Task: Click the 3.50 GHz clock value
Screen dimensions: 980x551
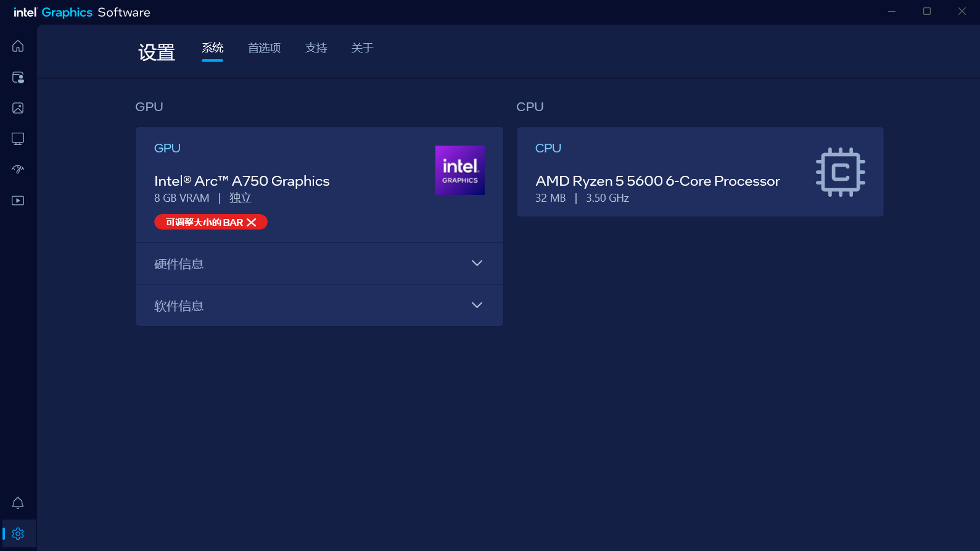Action: tap(607, 198)
